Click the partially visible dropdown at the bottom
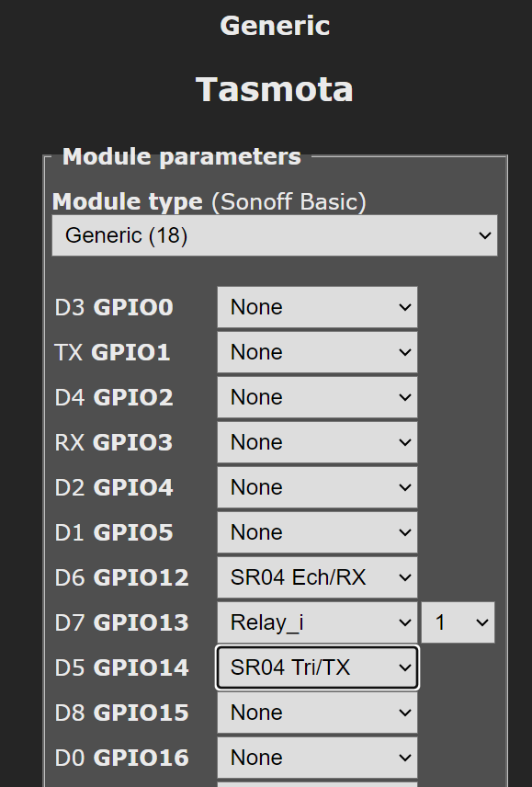Screen dimensions: 532x787 (x=317, y=783)
